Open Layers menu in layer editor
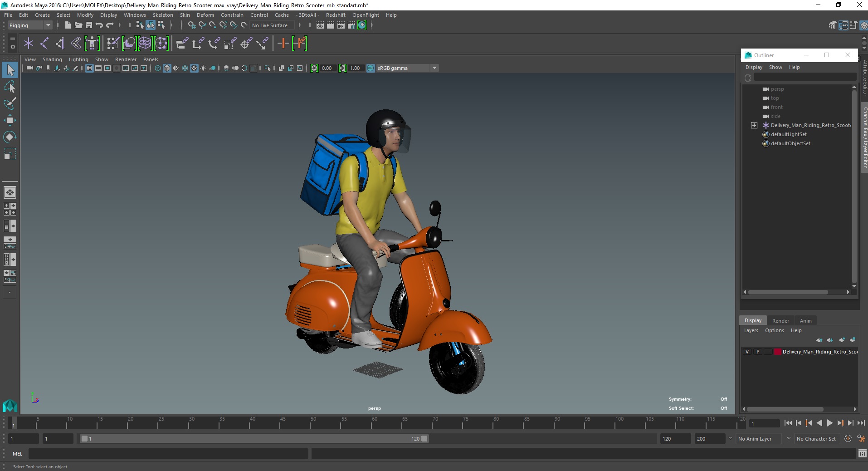The height and width of the screenshot is (471, 868). click(751, 330)
